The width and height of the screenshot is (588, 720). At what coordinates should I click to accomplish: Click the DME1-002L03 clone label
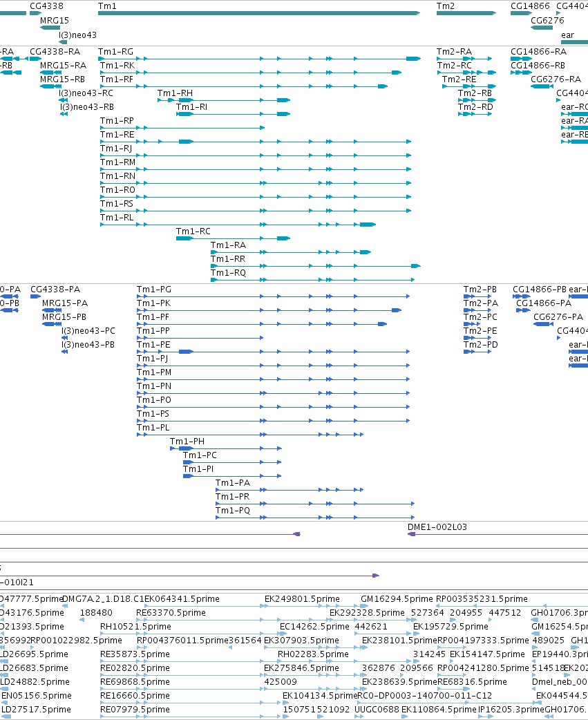tap(437, 527)
